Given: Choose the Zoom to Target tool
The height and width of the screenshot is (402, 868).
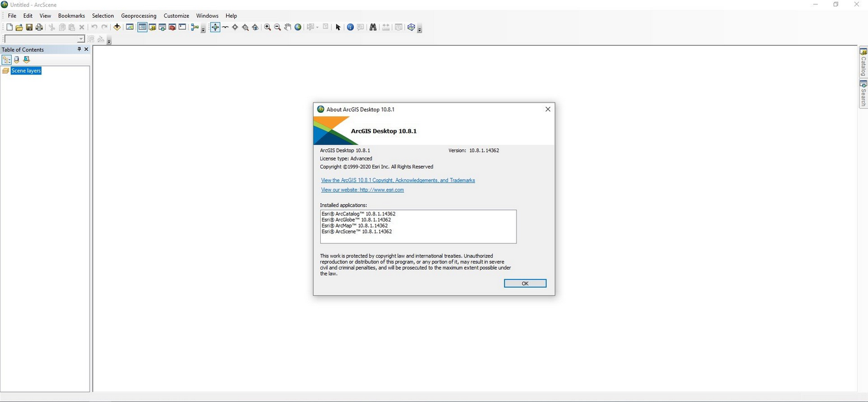Looking at the screenshot, I should (245, 27).
